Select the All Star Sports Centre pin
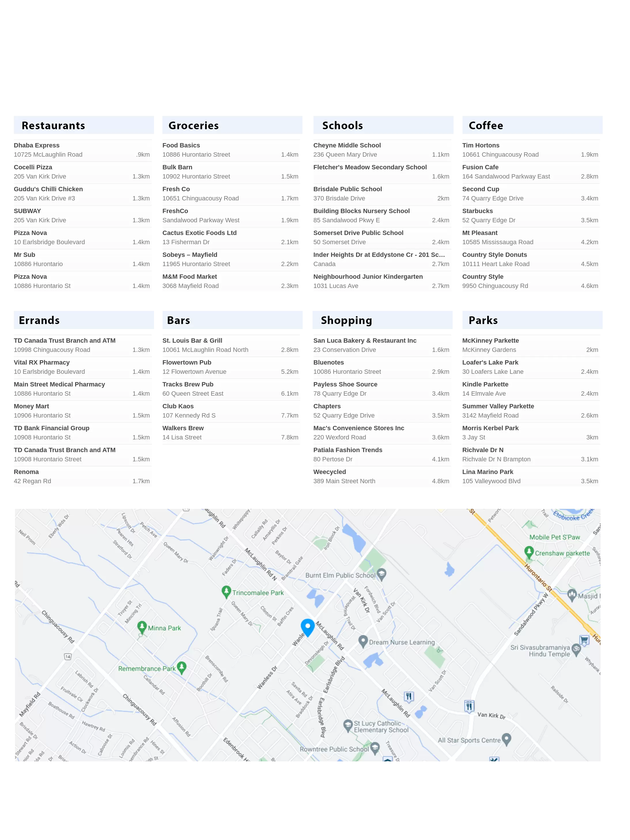The width and height of the screenshot is (630, 840). point(506,739)
